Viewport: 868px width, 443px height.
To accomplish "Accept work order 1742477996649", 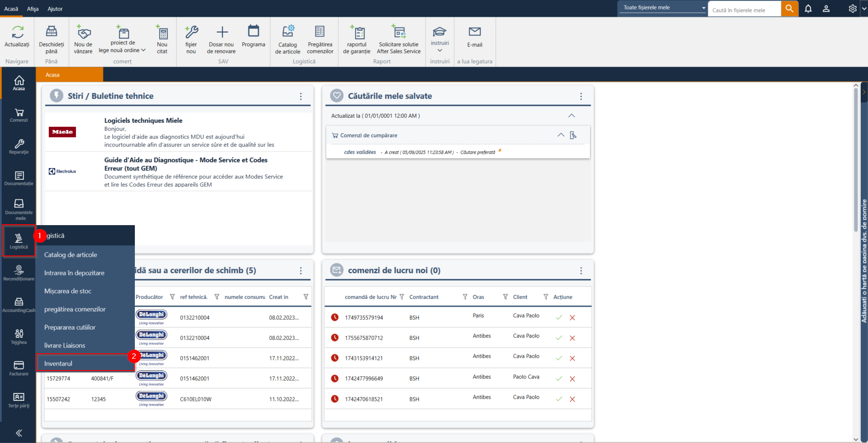I will [x=559, y=379].
